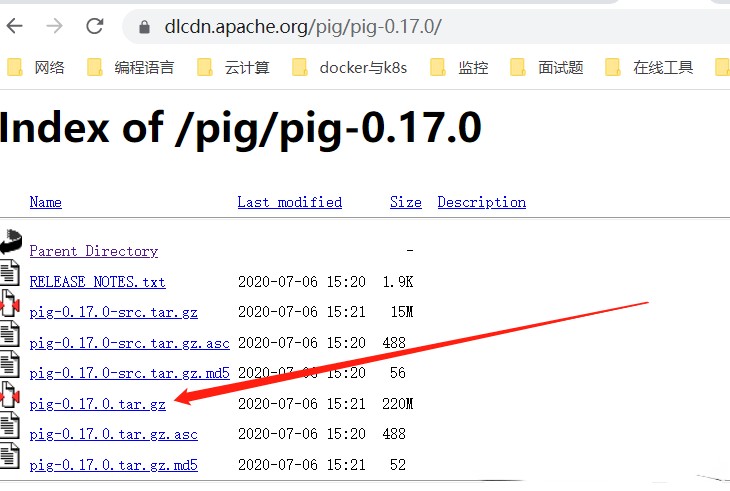Click the padlock site security icon

tap(144, 27)
